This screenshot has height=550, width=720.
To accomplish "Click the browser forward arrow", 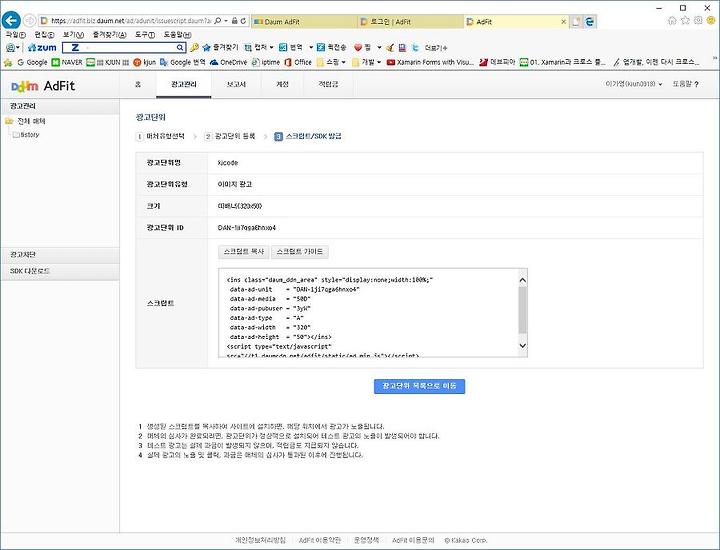I will click(29, 21).
